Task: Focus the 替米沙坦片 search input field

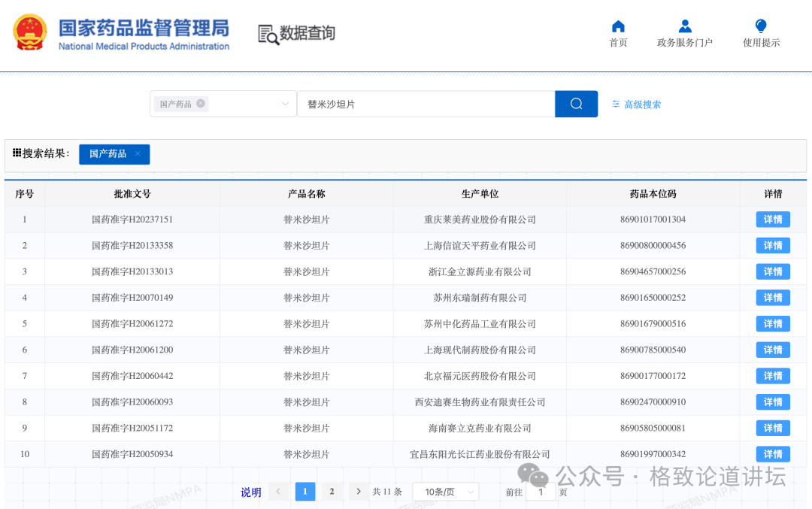Action: [x=426, y=104]
